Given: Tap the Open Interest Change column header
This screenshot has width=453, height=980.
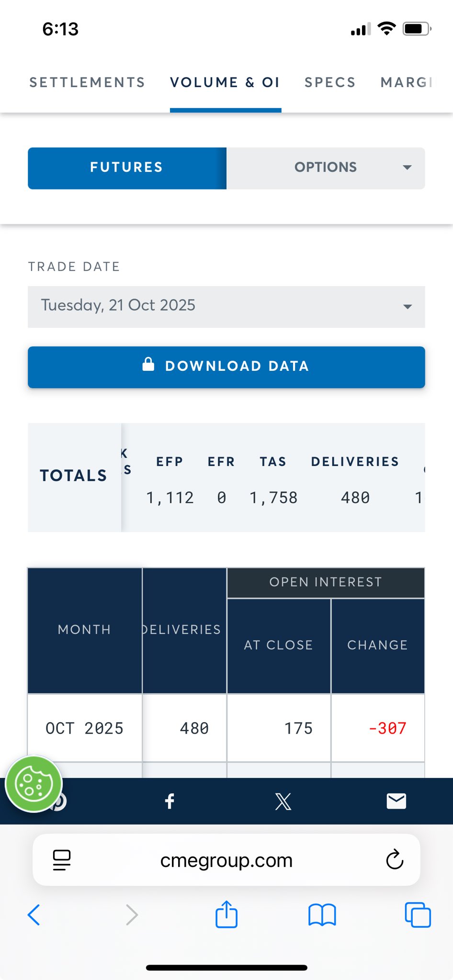Looking at the screenshot, I should pyautogui.click(x=377, y=645).
